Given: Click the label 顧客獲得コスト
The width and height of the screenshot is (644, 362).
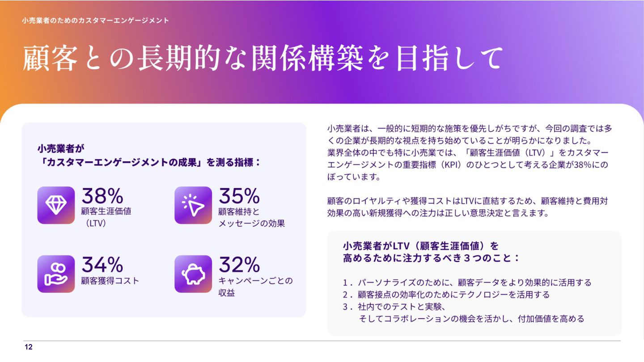Looking at the screenshot, I should tap(110, 281).
